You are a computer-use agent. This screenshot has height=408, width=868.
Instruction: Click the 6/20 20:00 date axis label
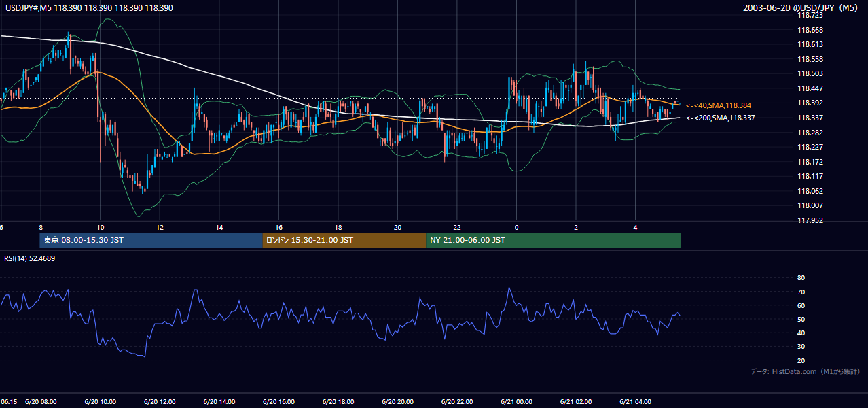click(398, 402)
